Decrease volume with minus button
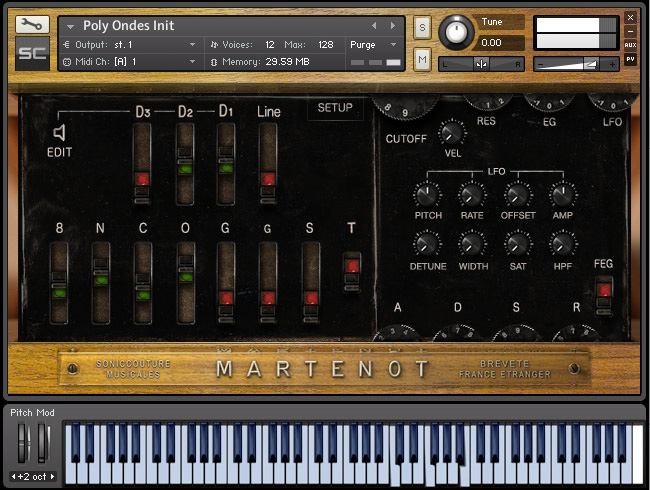The image size is (650, 490). click(540, 65)
